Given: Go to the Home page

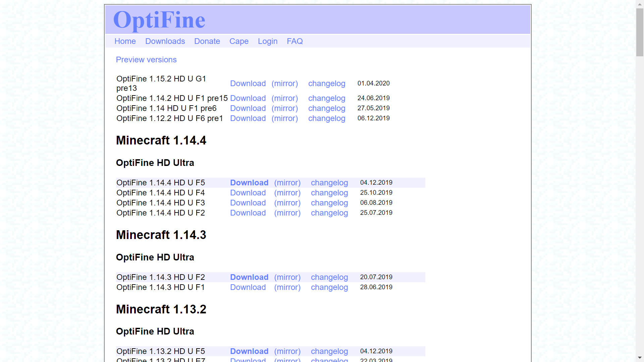Looking at the screenshot, I should point(125,41).
